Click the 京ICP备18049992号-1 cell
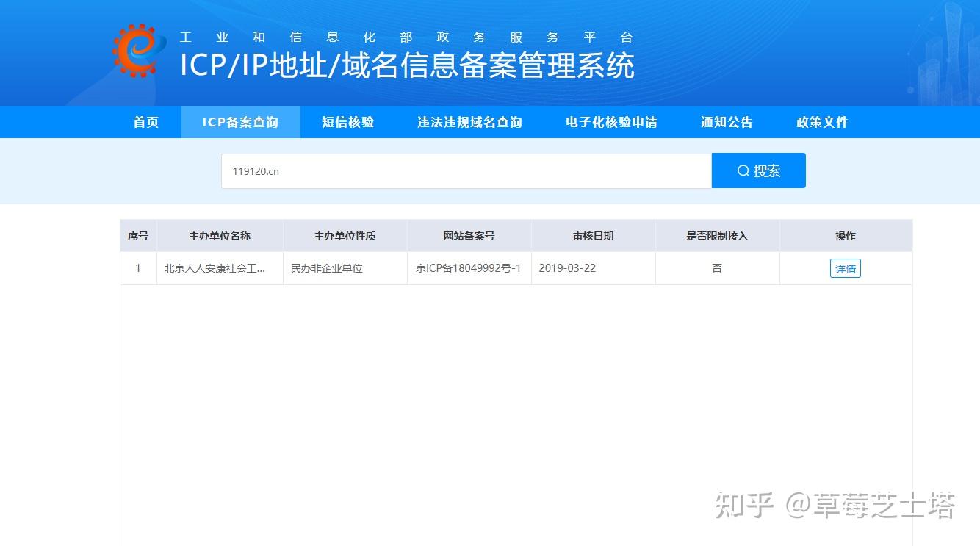 coord(469,268)
